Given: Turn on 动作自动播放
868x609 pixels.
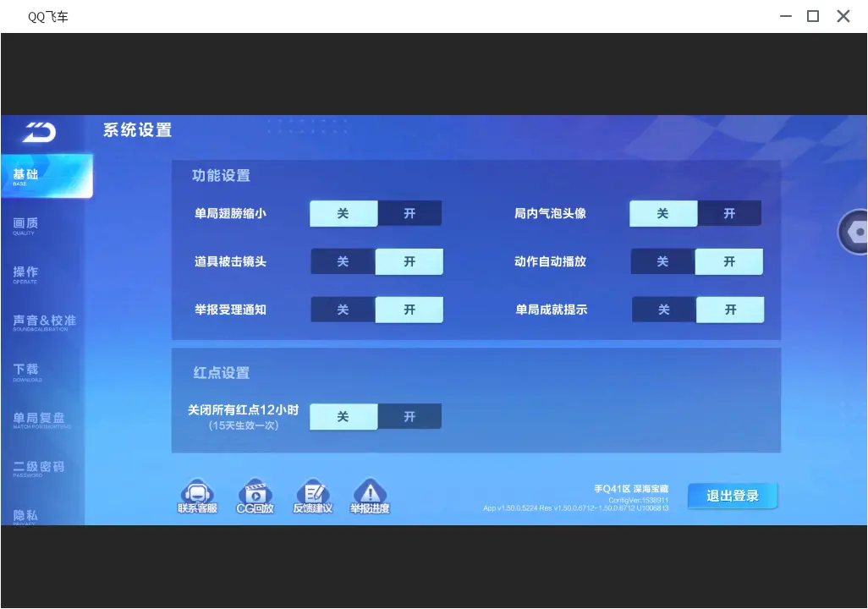Looking at the screenshot, I should (x=729, y=262).
